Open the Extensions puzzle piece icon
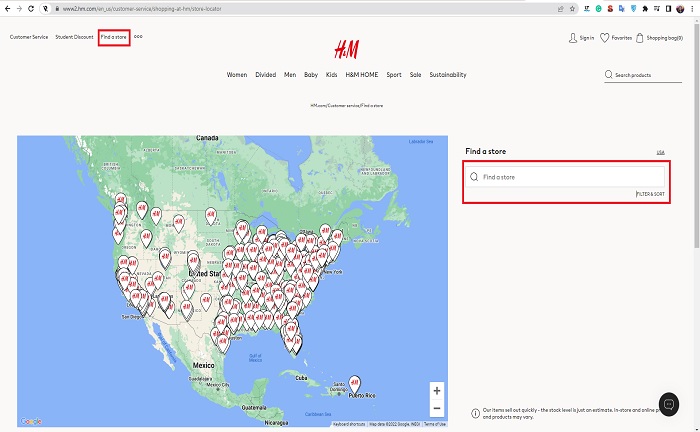 click(x=645, y=8)
